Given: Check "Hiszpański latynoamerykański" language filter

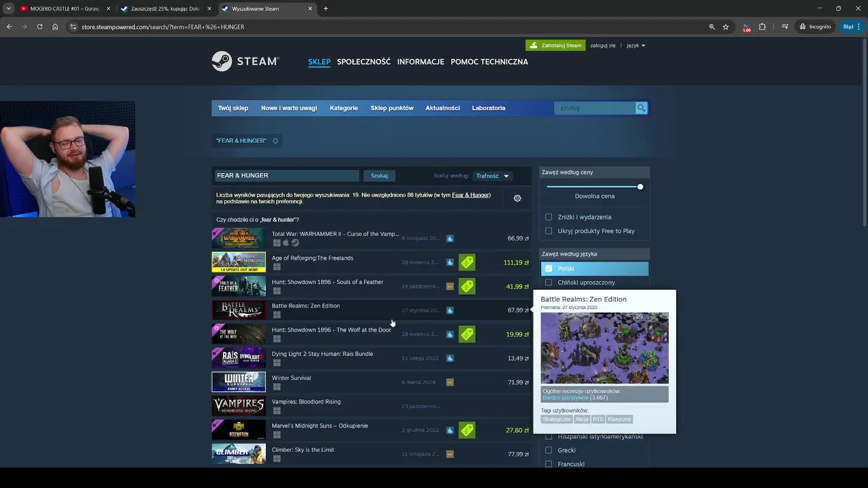Looking at the screenshot, I should [x=549, y=436].
